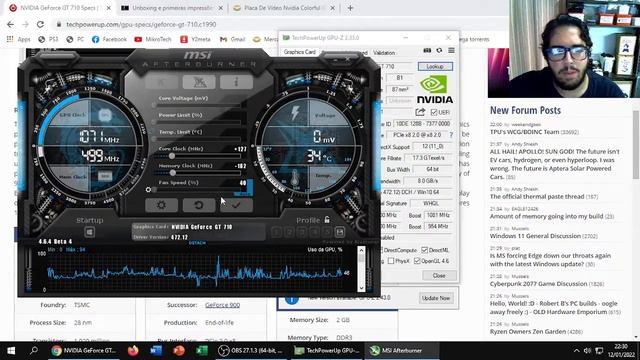640x360 pixels.
Task: Click the Core Voltage slider track
Action: pyautogui.click(x=199, y=105)
